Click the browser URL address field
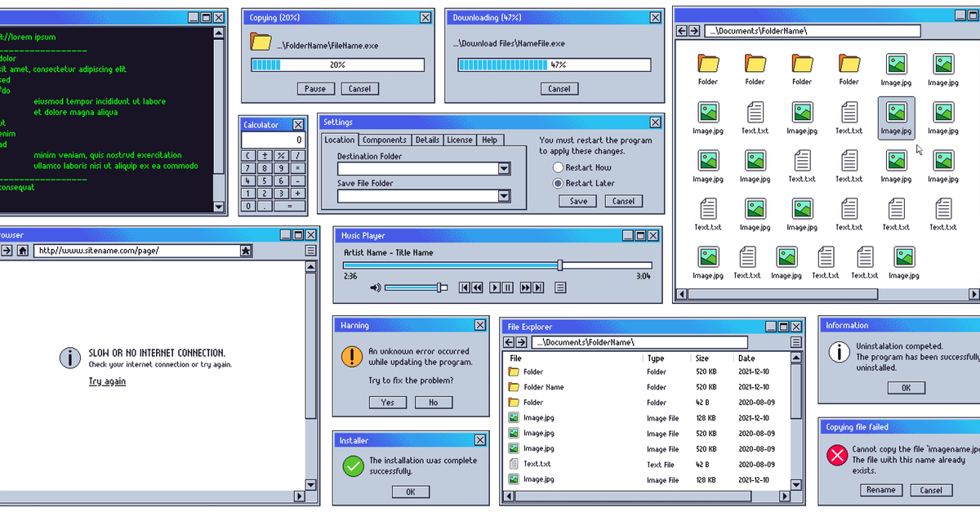Screen dimensions: 980x512 [136, 251]
